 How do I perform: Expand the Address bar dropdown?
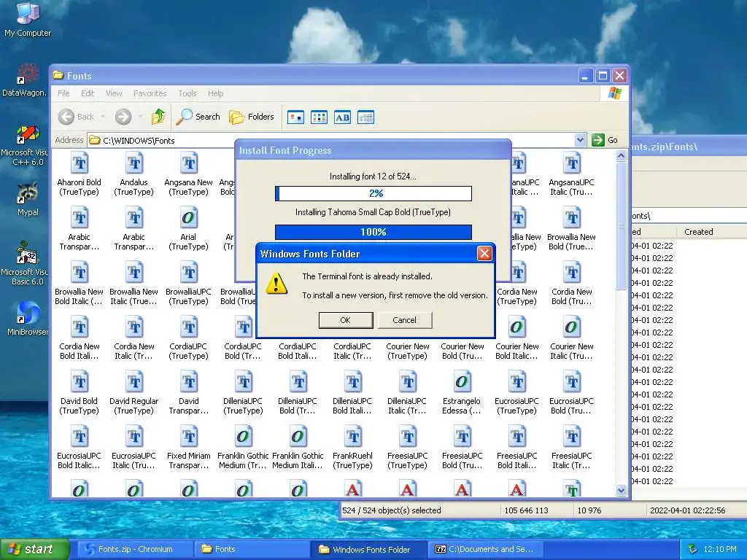pyautogui.click(x=580, y=140)
